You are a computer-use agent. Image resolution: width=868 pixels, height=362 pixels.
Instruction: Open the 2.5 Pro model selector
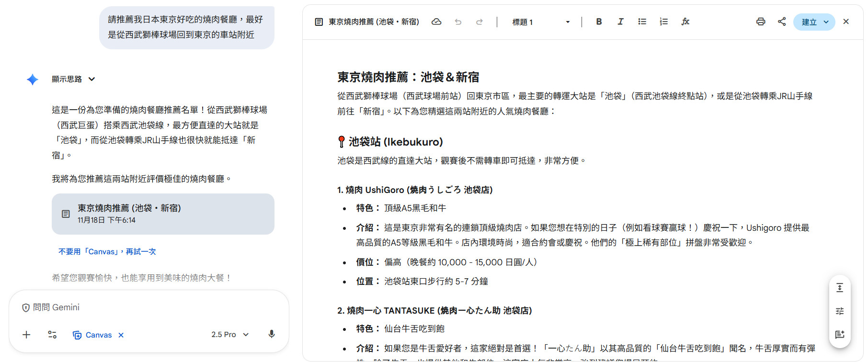pos(230,335)
